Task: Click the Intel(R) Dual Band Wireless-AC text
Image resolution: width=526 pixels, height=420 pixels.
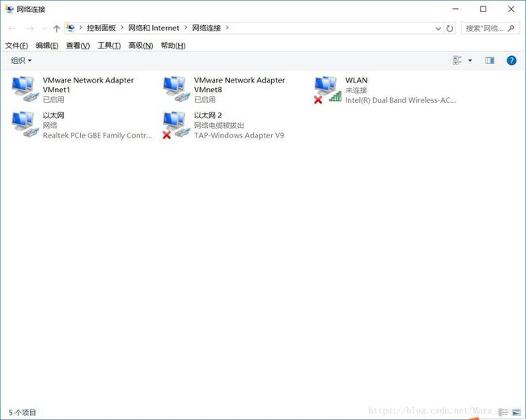Action: point(401,100)
